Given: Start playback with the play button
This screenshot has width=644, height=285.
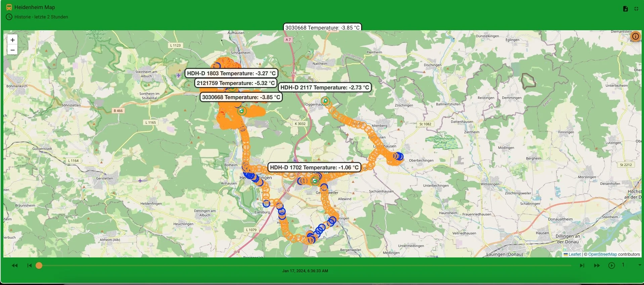Looking at the screenshot, I should tap(612, 266).
